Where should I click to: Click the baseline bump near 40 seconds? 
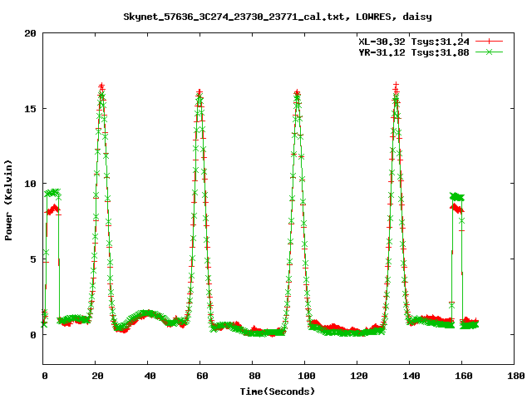(x=146, y=314)
